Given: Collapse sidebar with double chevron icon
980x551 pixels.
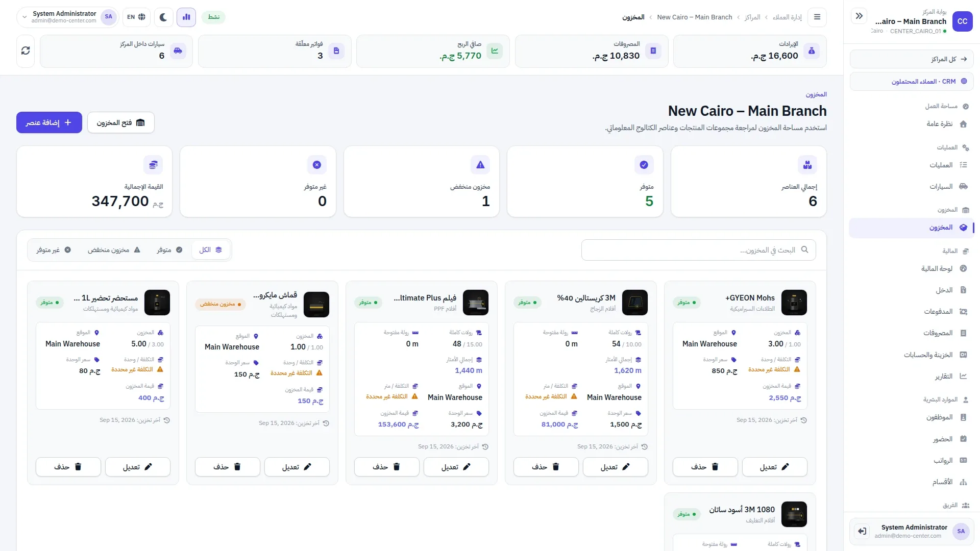Looking at the screenshot, I should coord(860,16).
